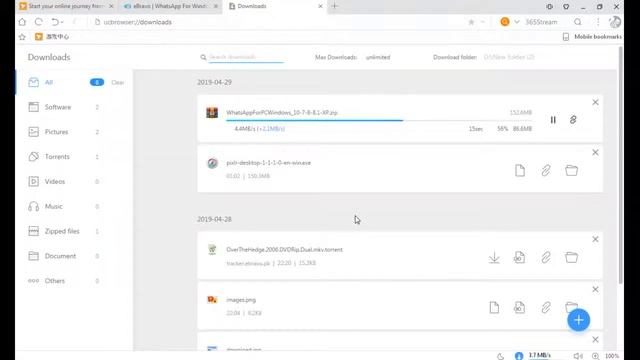Re-download icon for OverTheHedge torrent
This screenshot has width=640, height=360.
[520, 258]
